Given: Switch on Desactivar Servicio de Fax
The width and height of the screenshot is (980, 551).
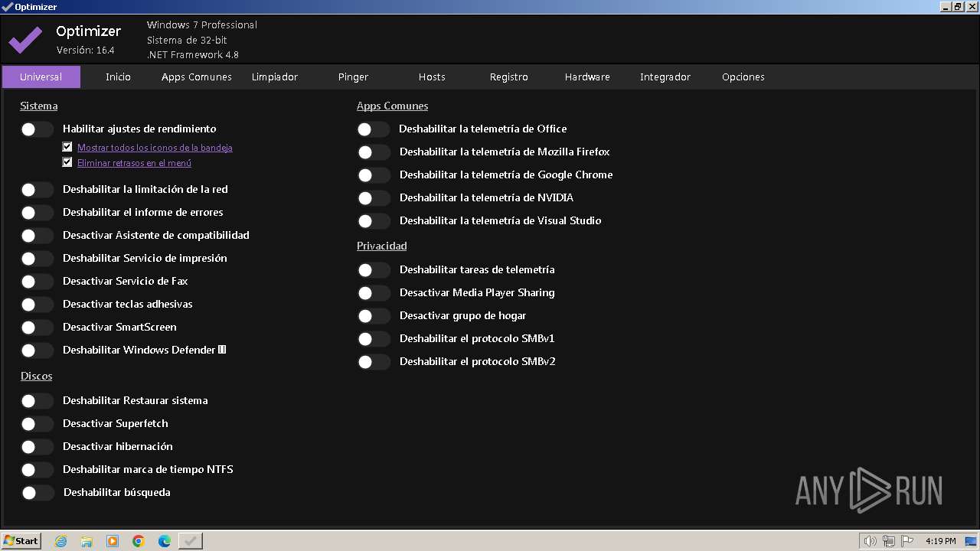Looking at the screenshot, I should pos(37,282).
